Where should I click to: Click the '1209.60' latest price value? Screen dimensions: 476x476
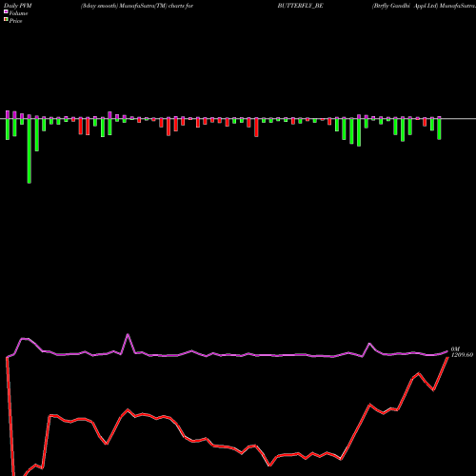coord(462,355)
